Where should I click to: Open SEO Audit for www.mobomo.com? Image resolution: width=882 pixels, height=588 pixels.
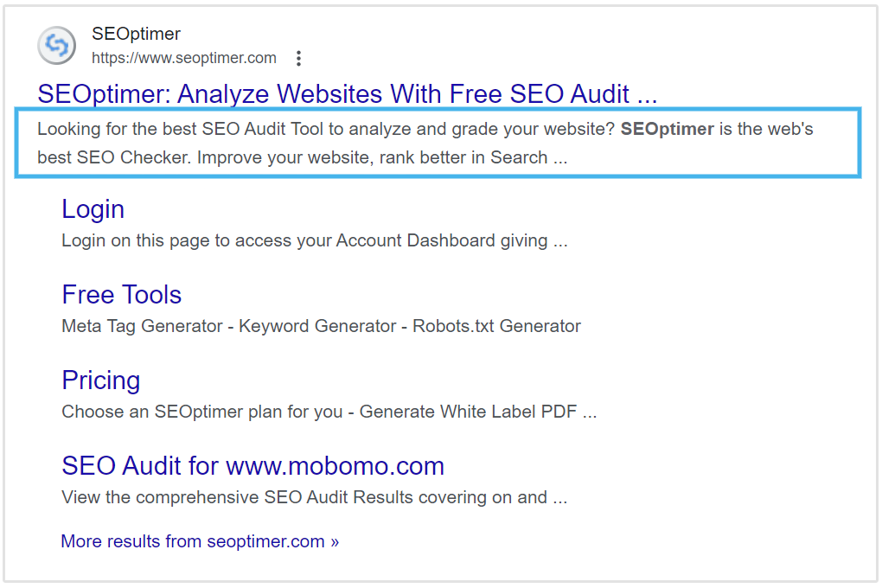252,465
